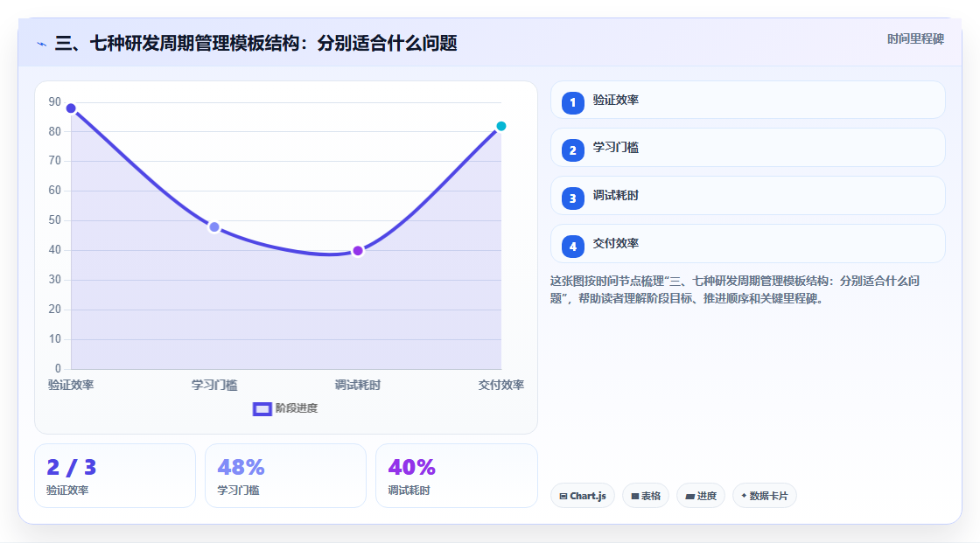
Task: Click the 48% 学习门槛 stat card
Action: pos(285,476)
